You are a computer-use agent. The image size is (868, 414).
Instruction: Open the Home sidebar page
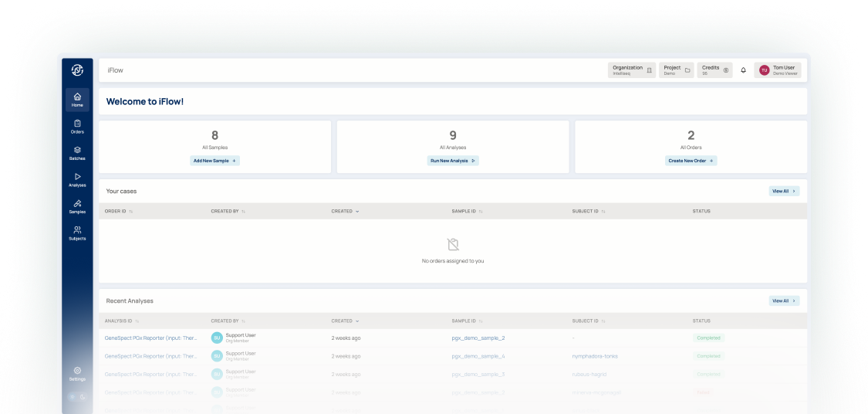77,100
